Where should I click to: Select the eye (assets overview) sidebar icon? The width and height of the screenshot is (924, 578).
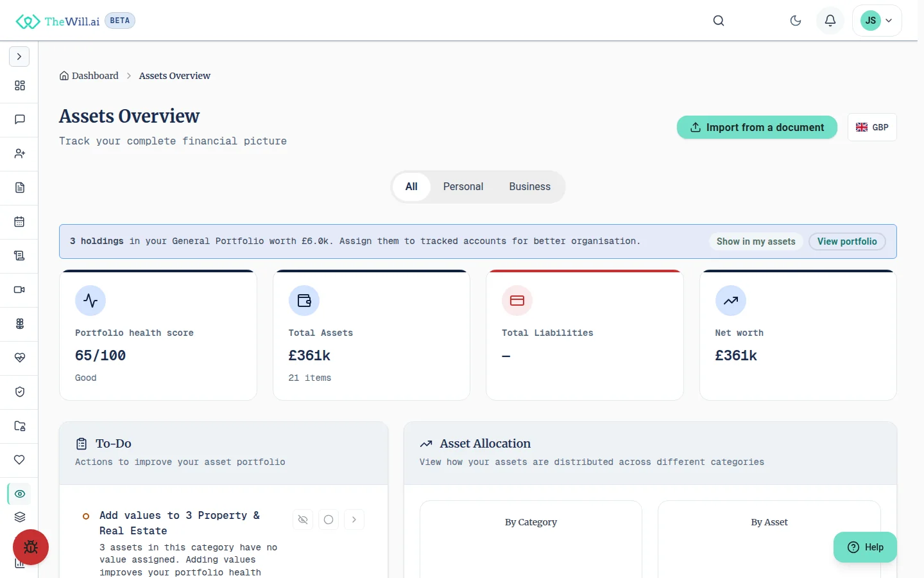[x=20, y=494]
